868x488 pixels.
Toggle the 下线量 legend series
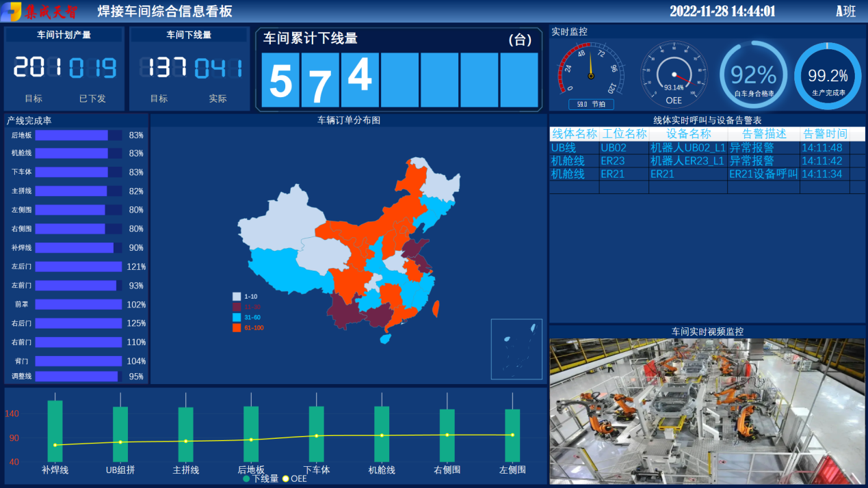(261, 479)
